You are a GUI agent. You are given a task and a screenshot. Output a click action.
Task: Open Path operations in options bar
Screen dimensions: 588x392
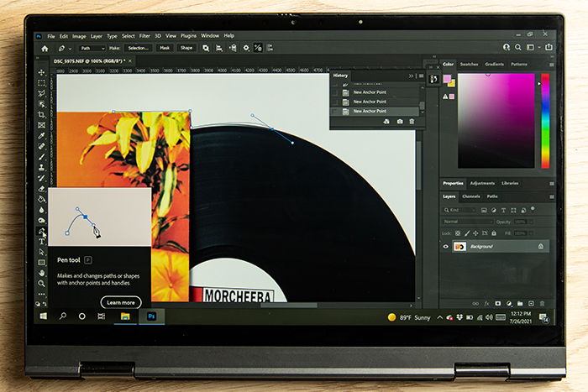(x=206, y=48)
